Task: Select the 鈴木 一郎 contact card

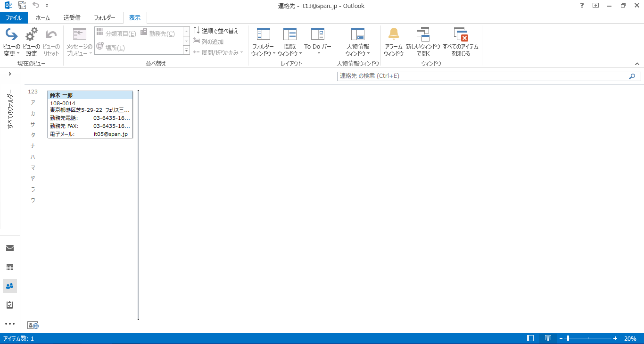Action: pyautogui.click(x=90, y=114)
